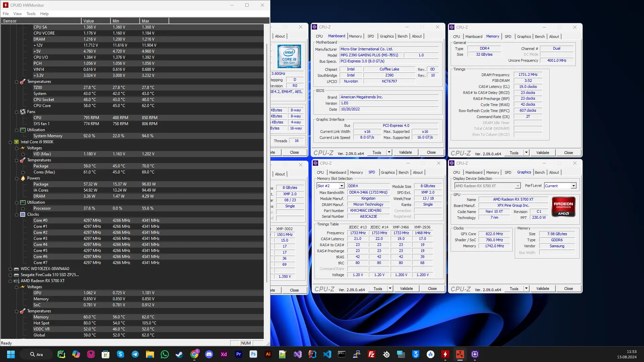This screenshot has height=362, width=644.
Task: Open Skype from the taskbar
Action: [x=120, y=354]
